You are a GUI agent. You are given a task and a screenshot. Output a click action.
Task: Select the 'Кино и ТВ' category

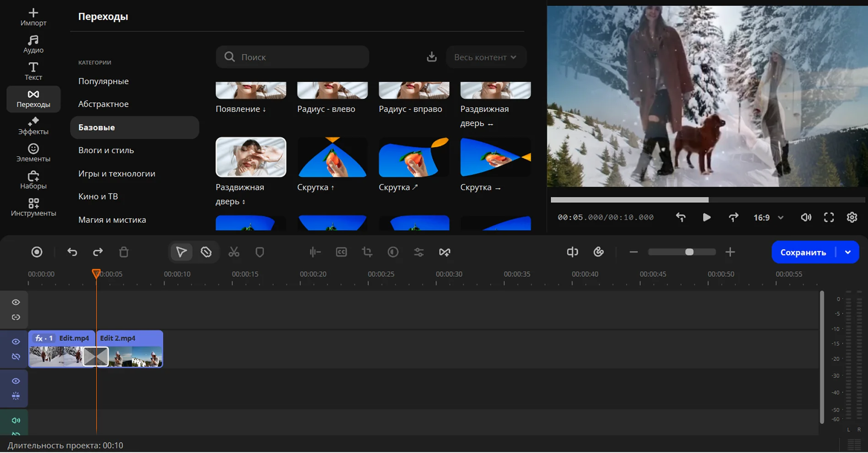coord(98,196)
